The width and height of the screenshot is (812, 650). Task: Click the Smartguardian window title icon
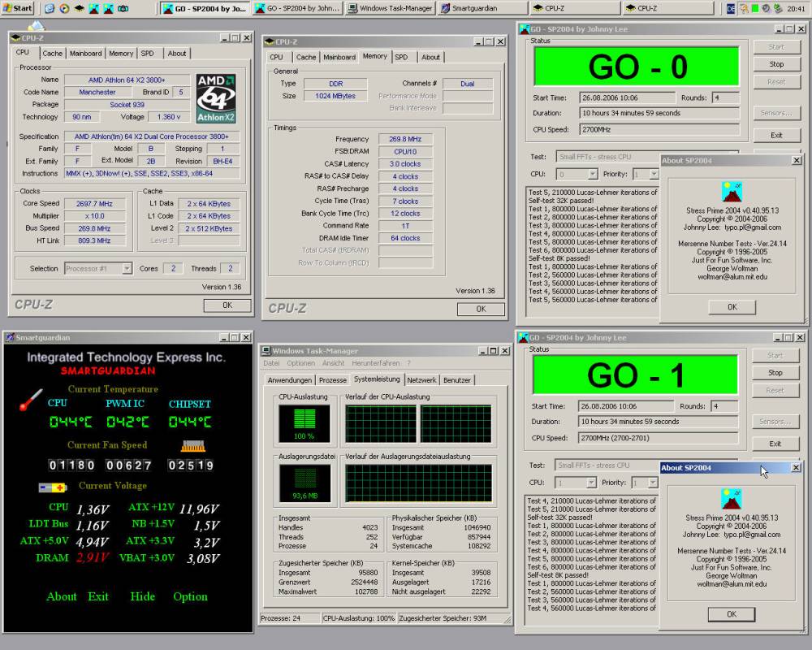(10, 337)
